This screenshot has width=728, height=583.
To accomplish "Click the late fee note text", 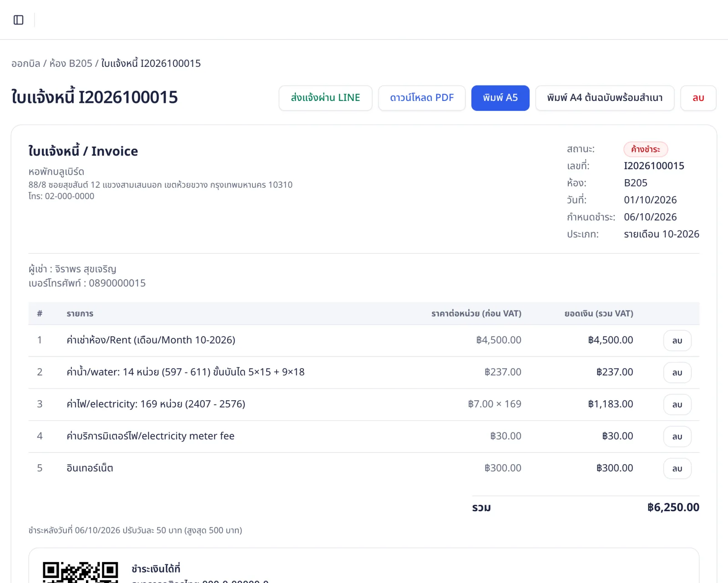I will click(x=135, y=530).
